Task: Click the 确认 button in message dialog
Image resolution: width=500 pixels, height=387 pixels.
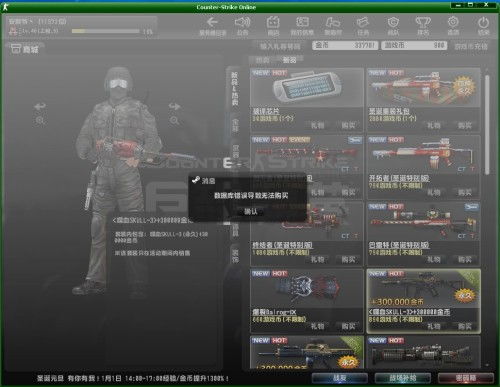Action: (251, 211)
